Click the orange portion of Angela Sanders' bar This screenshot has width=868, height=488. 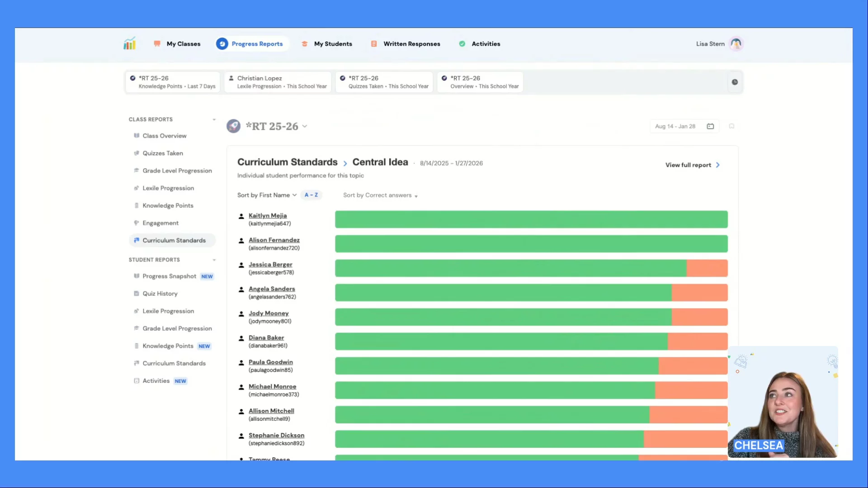point(699,292)
